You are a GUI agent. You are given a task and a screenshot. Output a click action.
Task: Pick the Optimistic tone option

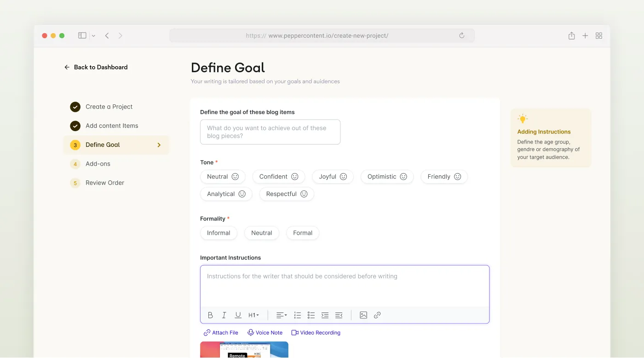[x=387, y=177]
